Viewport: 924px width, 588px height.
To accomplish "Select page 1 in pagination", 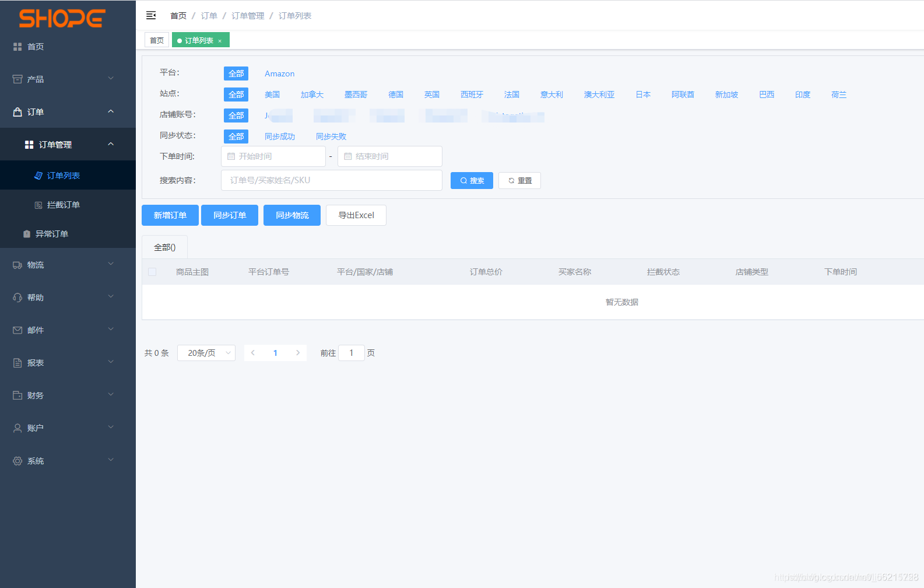I will pos(275,353).
